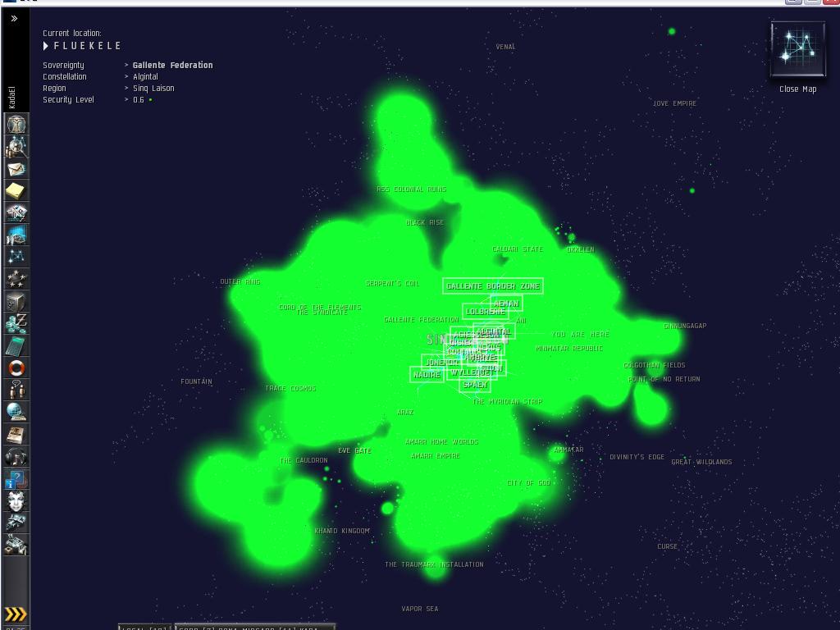The height and width of the screenshot is (630, 840).
Task: Click the star Map sidebar icon
Action: 16,257
